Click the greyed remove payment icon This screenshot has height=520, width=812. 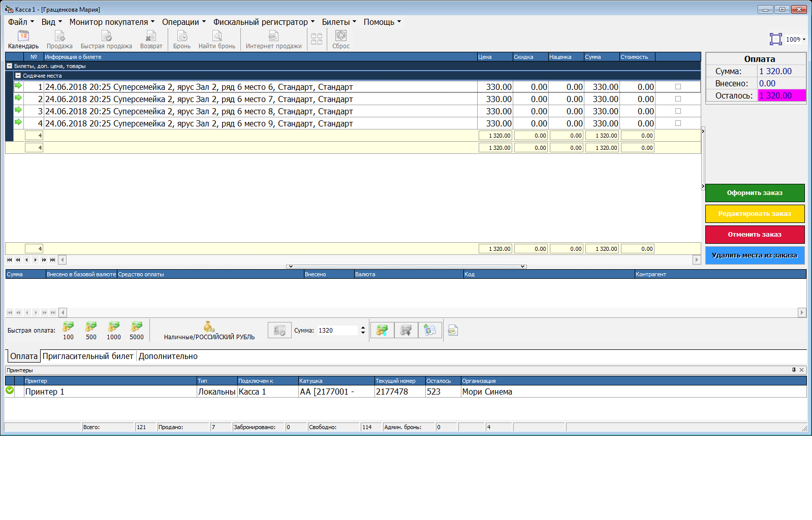(x=406, y=331)
